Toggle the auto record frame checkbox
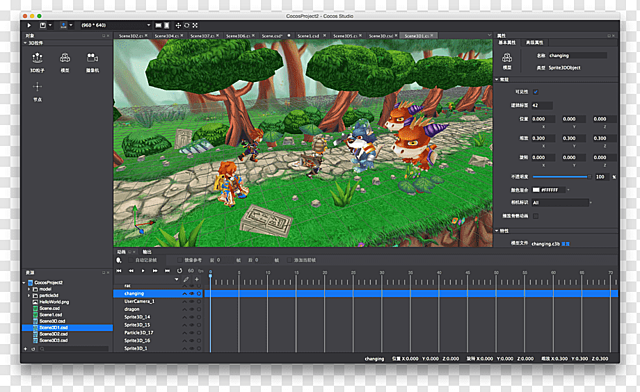640x392 pixels. point(131,260)
